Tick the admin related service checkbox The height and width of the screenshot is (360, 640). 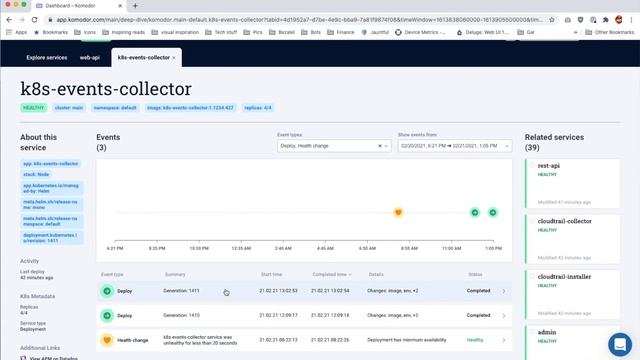click(x=532, y=332)
